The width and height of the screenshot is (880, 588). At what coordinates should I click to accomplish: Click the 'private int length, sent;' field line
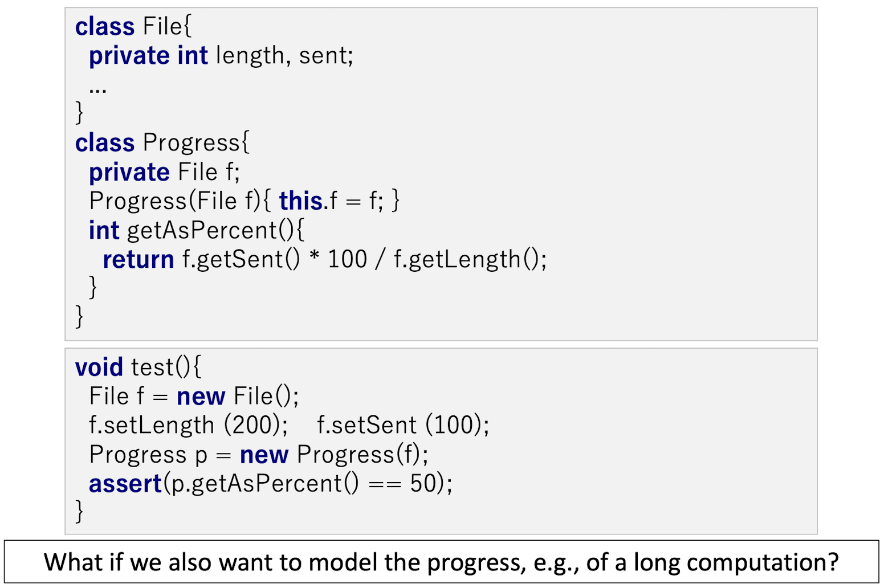coord(221,56)
